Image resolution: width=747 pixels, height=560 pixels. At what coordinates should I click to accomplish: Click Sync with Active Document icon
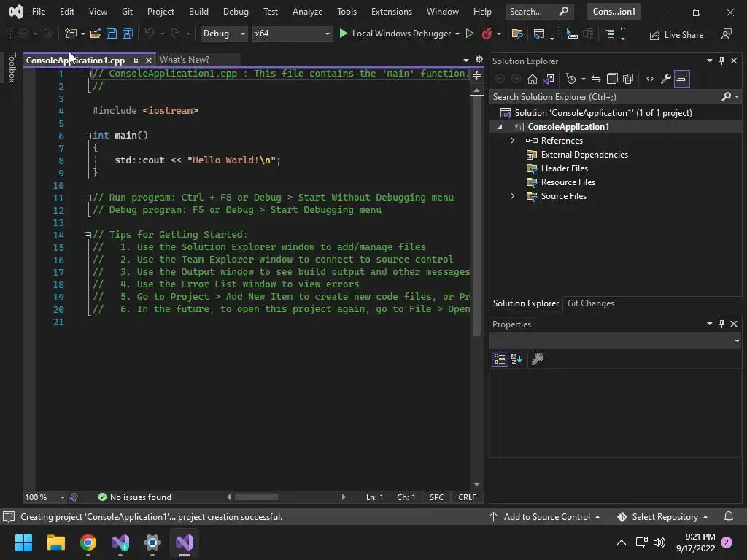coord(596,79)
